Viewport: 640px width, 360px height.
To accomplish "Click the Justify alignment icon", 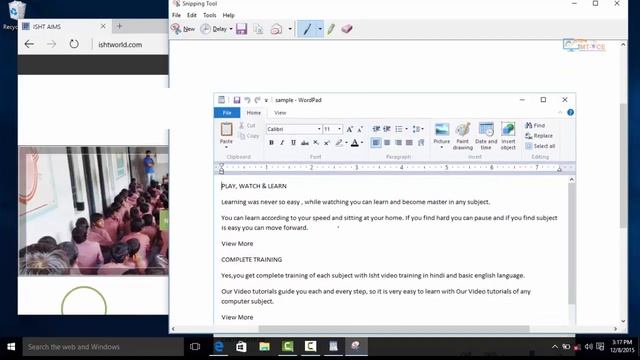I will coord(409,142).
